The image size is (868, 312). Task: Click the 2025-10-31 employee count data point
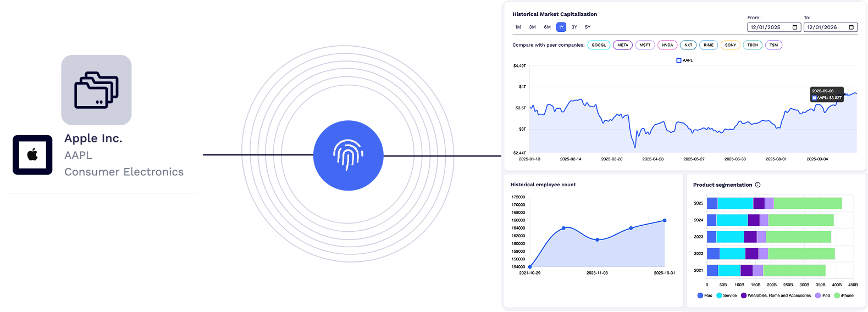665,220
